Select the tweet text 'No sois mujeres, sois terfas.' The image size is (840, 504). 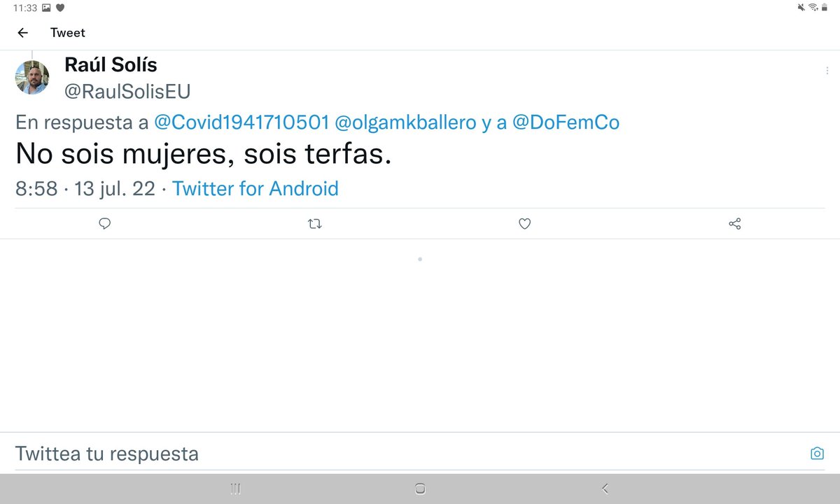[x=203, y=155]
